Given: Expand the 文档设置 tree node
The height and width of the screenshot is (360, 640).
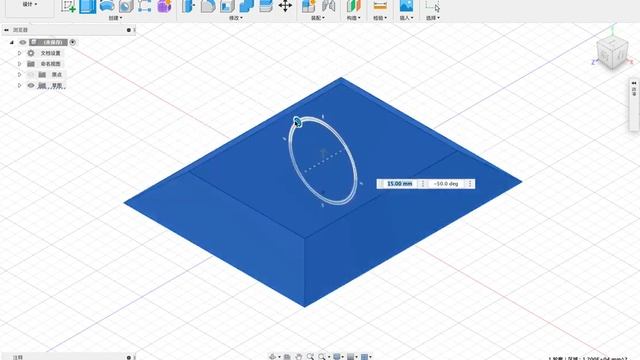Looking at the screenshot, I should click(x=19, y=53).
